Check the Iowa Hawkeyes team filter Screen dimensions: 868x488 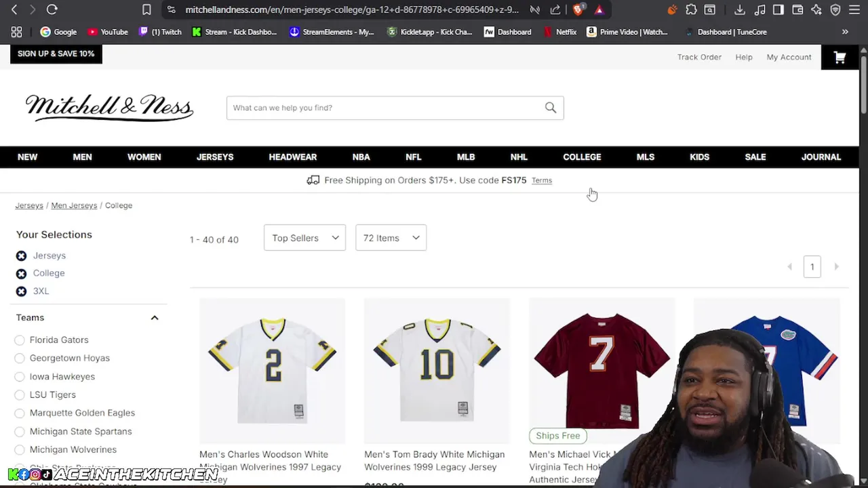click(20, 376)
